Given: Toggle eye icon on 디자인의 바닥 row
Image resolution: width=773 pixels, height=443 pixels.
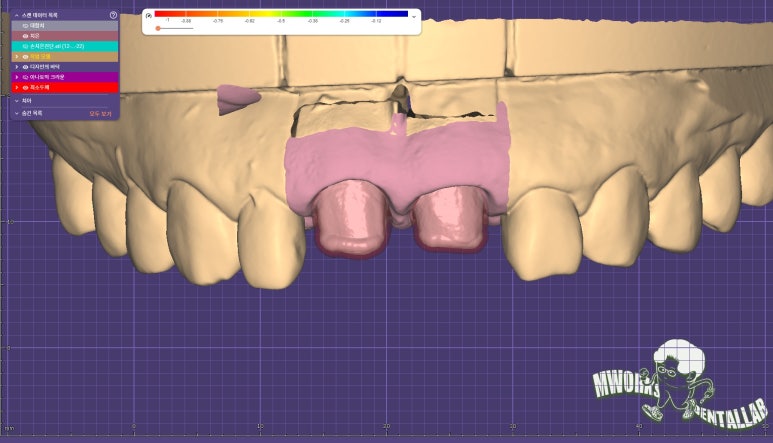Looking at the screenshot, I should tap(25, 67).
